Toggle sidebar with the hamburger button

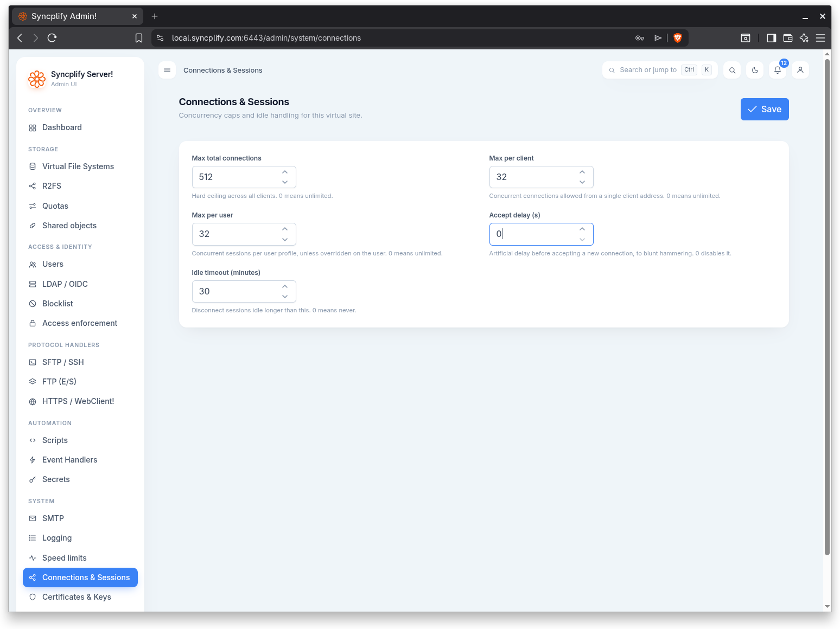167,70
